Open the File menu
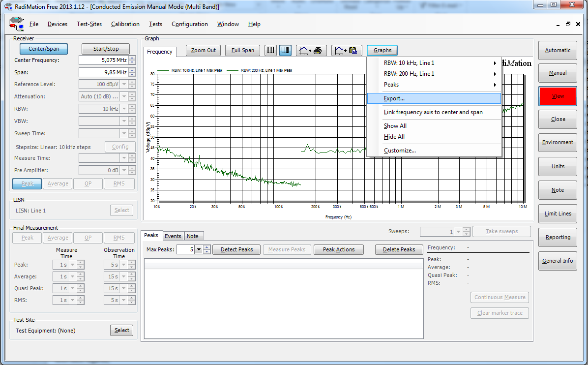588x365 pixels. [34, 24]
